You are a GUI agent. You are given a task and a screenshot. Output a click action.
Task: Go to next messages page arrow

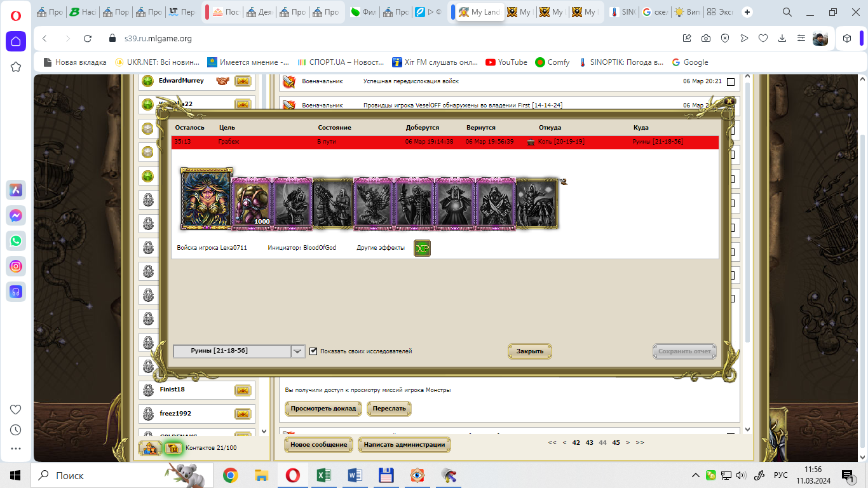click(x=628, y=443)
